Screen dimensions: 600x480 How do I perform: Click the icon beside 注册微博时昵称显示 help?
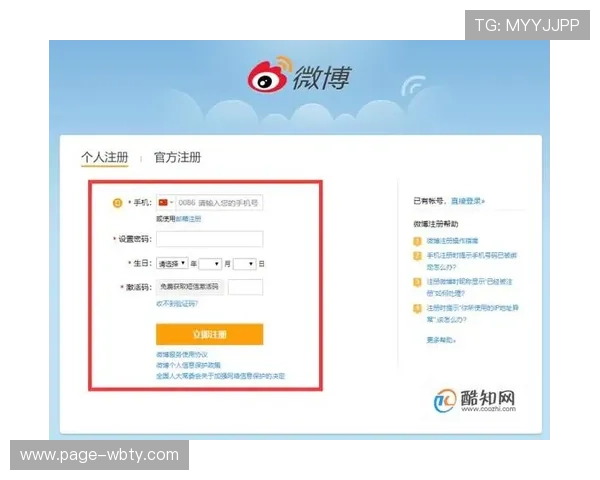417,282
